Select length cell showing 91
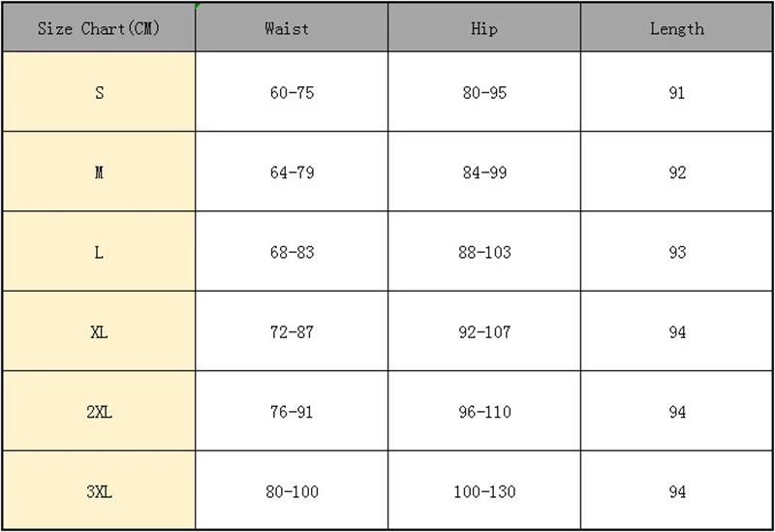 tap(676, 91)
